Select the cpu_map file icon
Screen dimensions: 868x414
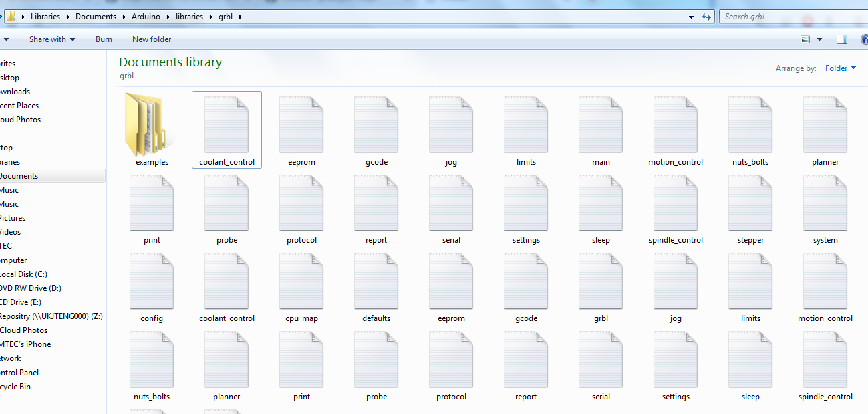click(x=301, y=282)
